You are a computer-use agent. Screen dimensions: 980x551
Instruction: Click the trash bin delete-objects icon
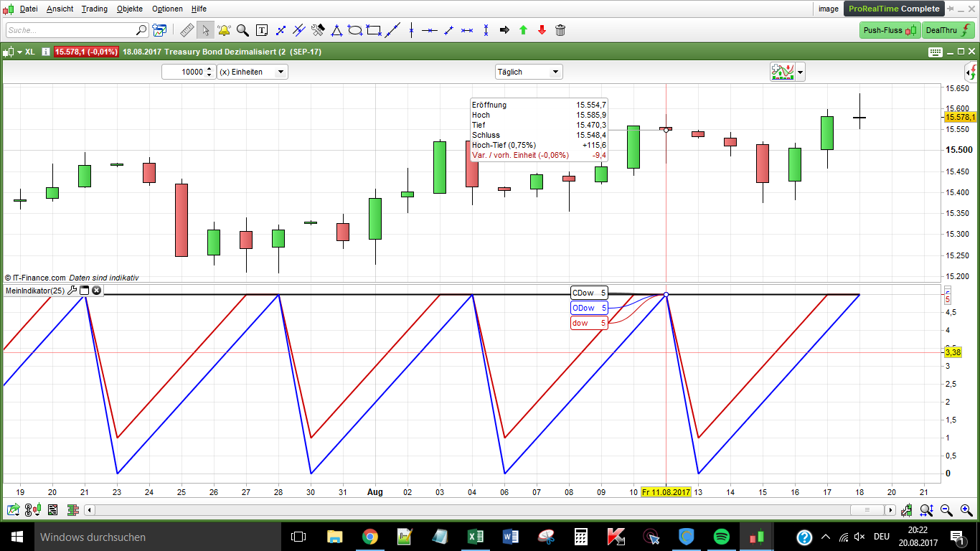pyautogui.click(x=560, y=30)
